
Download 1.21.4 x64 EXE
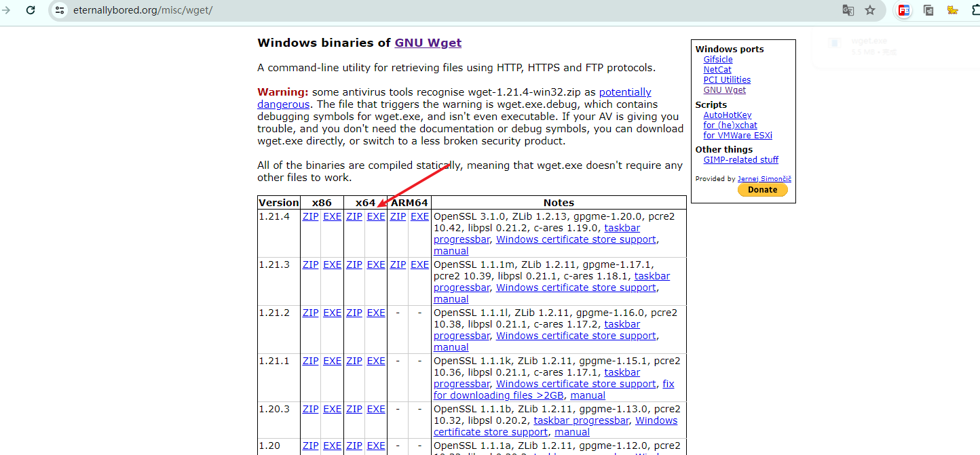[376, 216]
